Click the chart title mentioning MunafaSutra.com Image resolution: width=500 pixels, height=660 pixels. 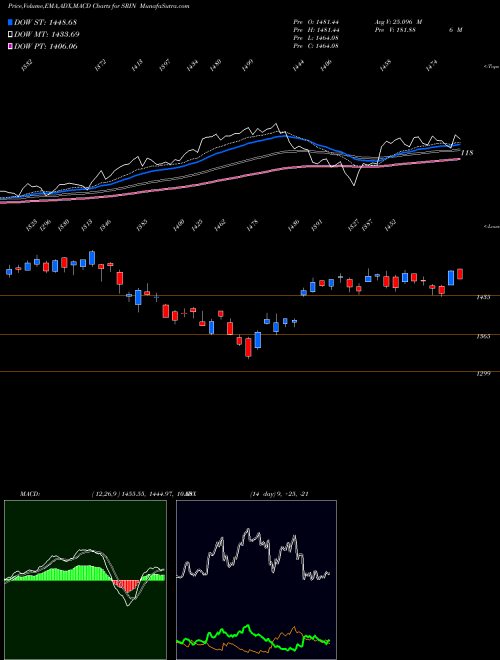pos(99,6)
